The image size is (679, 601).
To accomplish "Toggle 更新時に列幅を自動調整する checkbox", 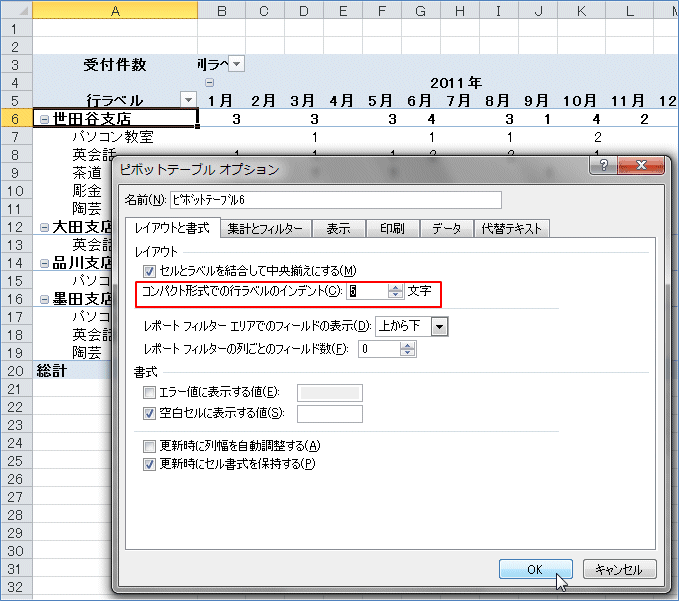I will pyautogui.click(x=149, y=446).
